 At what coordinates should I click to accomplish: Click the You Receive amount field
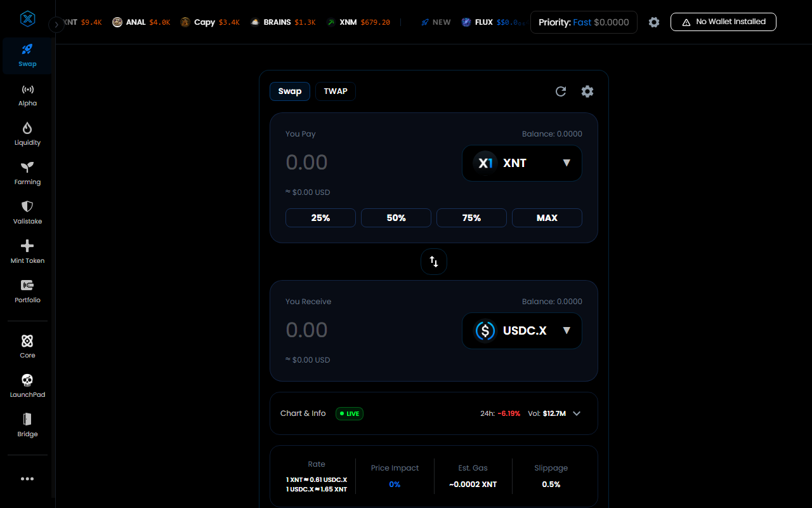pos(368,330)
